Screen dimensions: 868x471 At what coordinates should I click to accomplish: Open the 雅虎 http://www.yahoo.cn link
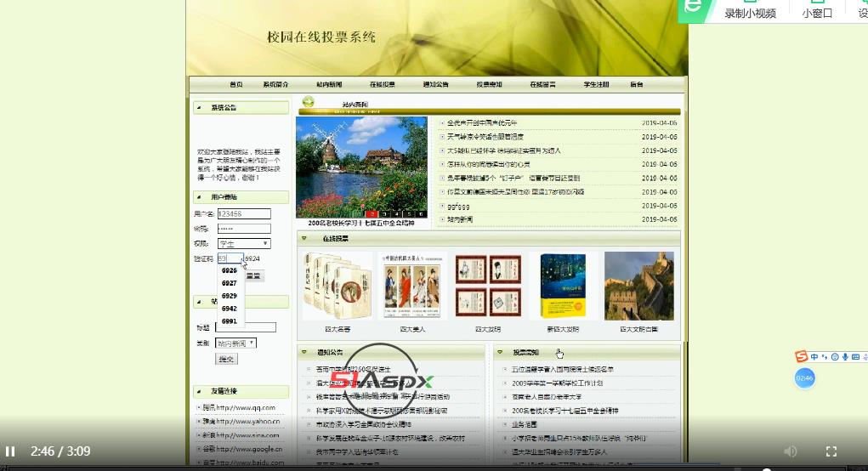[241, 422]
